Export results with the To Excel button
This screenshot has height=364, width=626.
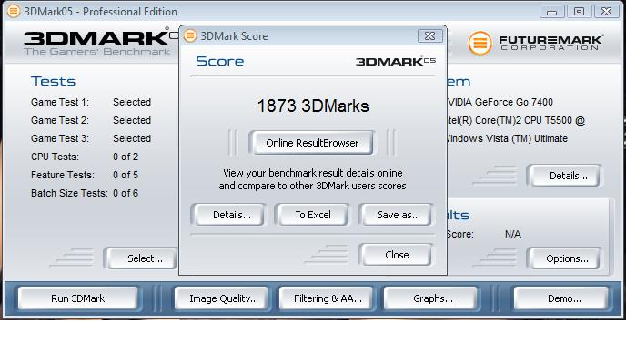[x=313, y=215]
